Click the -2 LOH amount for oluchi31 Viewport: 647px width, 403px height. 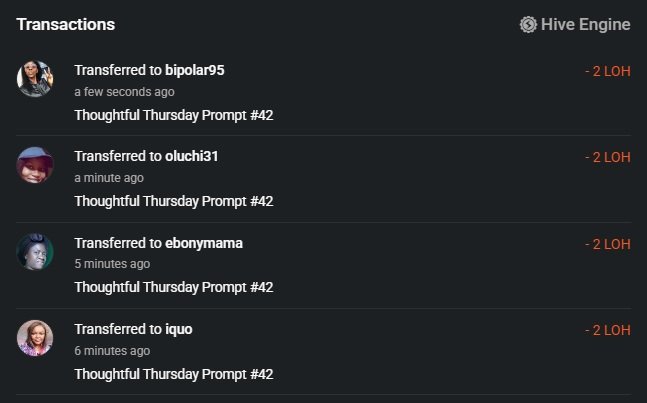coord(608,158)
